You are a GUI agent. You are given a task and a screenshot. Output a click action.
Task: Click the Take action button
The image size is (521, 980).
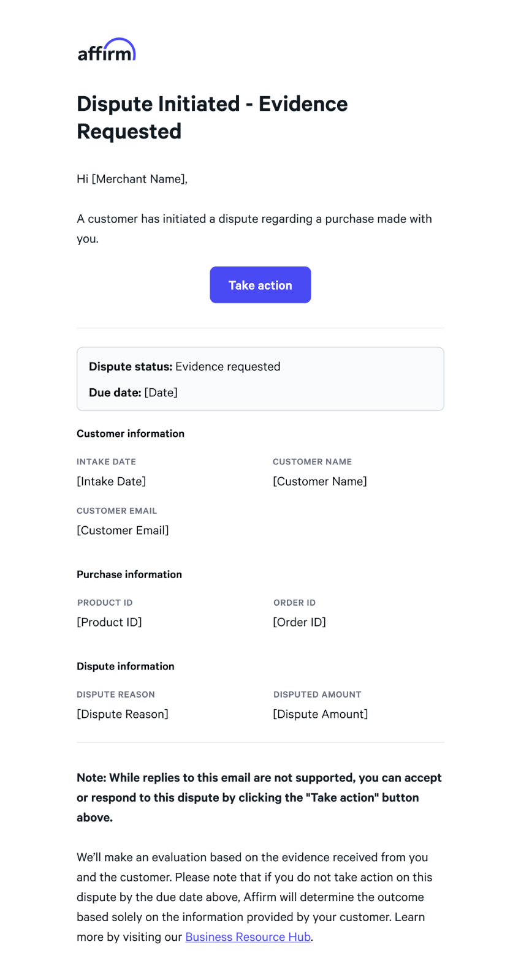click(260, 285)
